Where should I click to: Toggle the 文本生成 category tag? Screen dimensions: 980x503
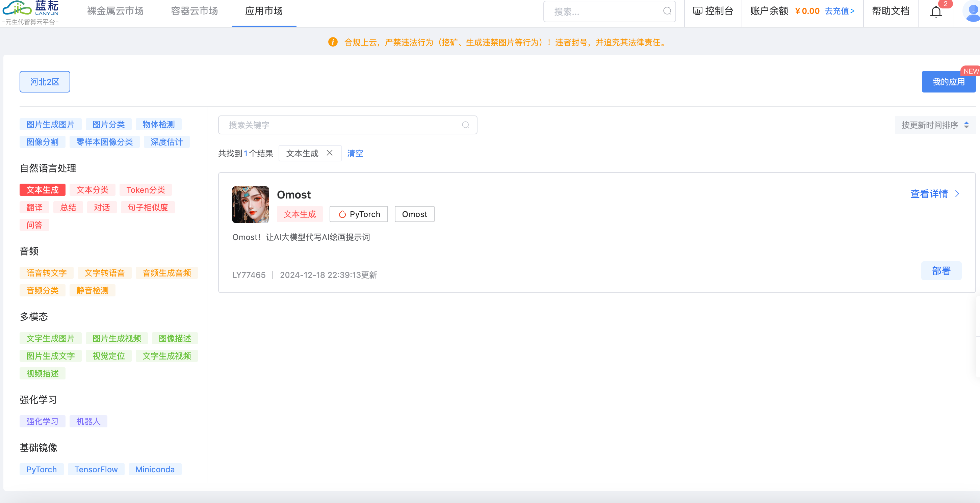(x=43, y=190)
